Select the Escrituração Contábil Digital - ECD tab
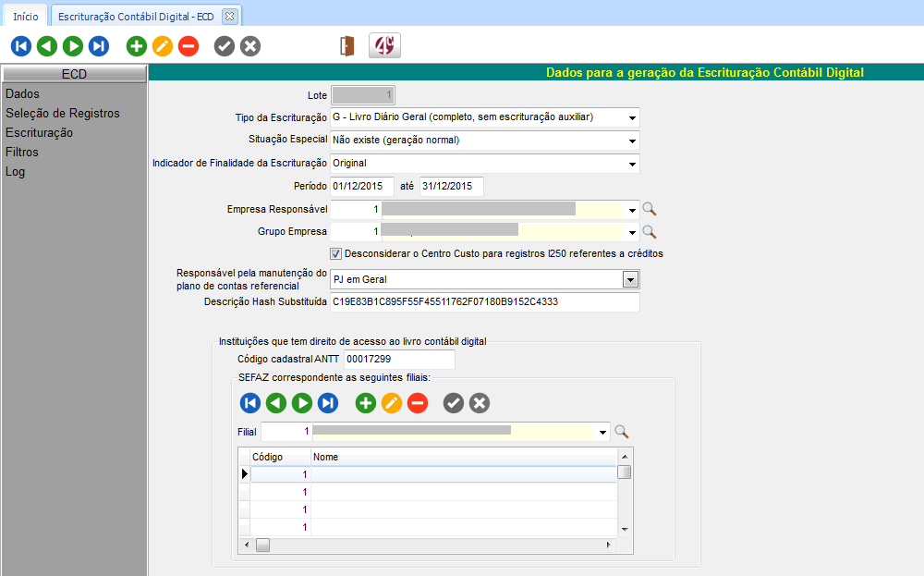 pos(136,17)
